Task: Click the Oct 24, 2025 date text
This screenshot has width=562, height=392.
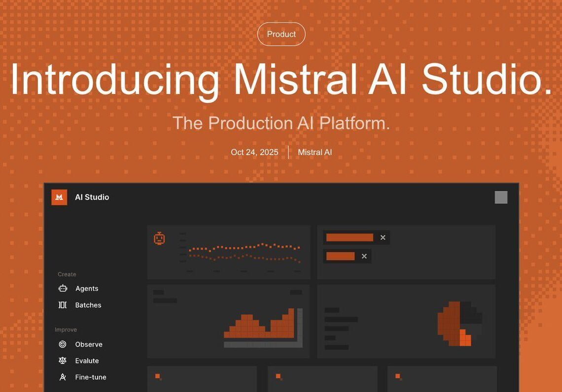Action: click(x=254, y=152)
